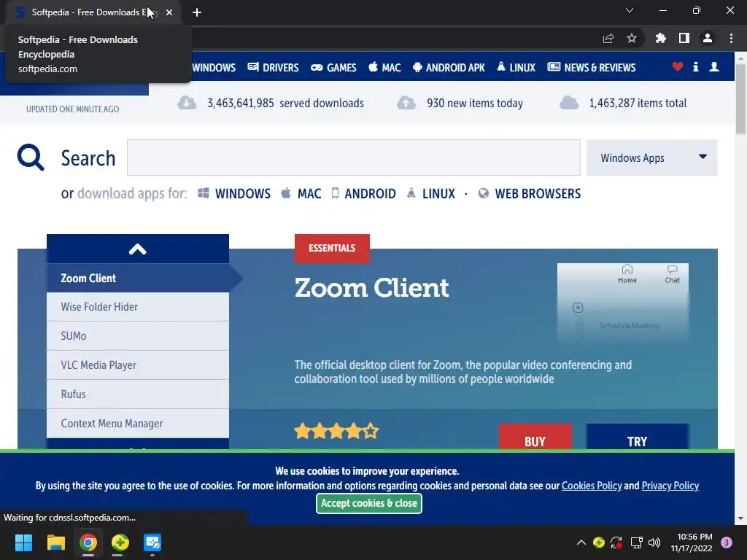This screenshot has width=747, height=560.
Task: Open the notification badge showing 3
Action: 727,542
